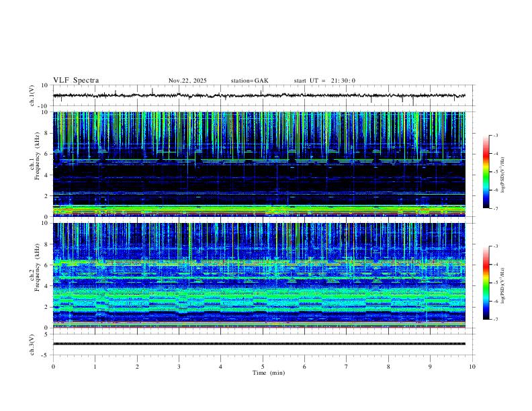Image resolution: width=532 pixels, height=411 pixels.
Task: Click the "station=GAK" header label
Action: tap(250, 81)
